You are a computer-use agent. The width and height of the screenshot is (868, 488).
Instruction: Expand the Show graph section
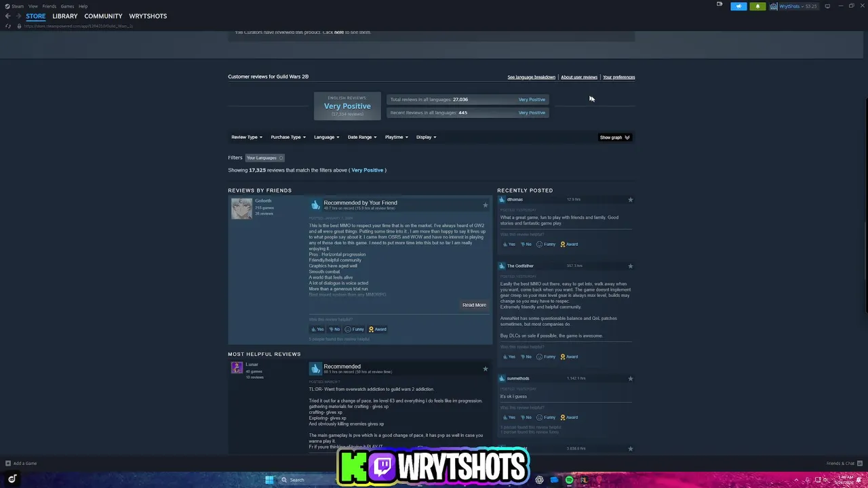[615, 138]
